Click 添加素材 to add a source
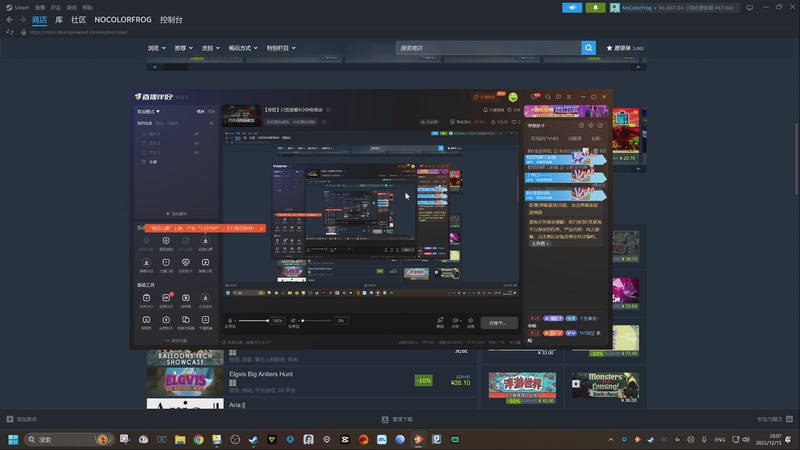 (176, 214)
